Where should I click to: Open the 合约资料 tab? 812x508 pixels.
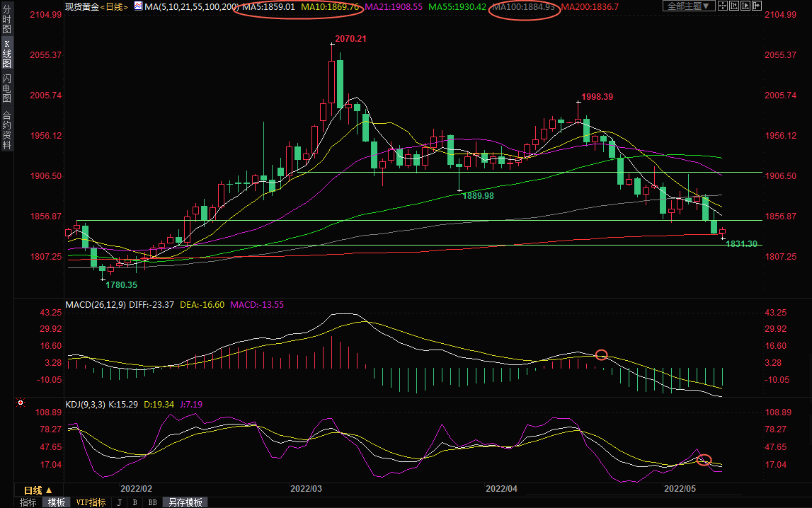6,130
